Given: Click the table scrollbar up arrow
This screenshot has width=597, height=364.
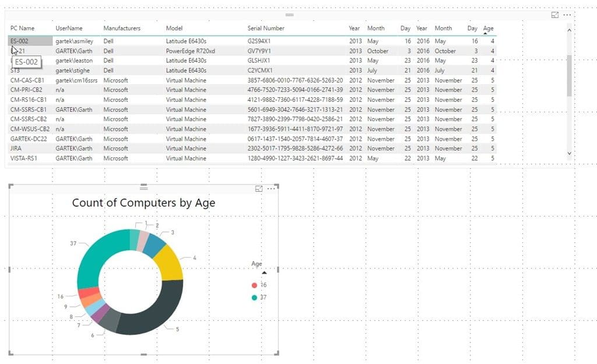Looking at the screenshot, I should click(x=569, y=30).
